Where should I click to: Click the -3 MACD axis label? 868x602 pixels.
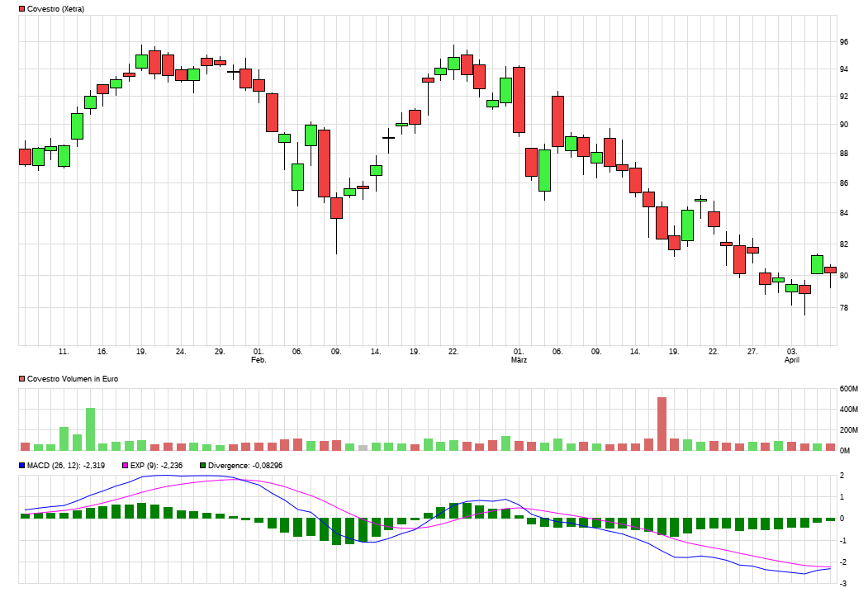point(843,584)
